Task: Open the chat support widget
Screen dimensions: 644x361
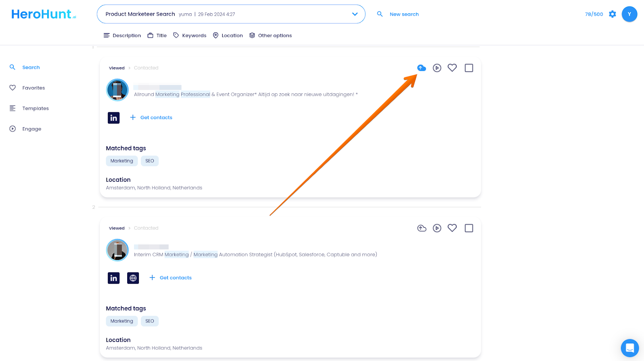Action: 630,348
